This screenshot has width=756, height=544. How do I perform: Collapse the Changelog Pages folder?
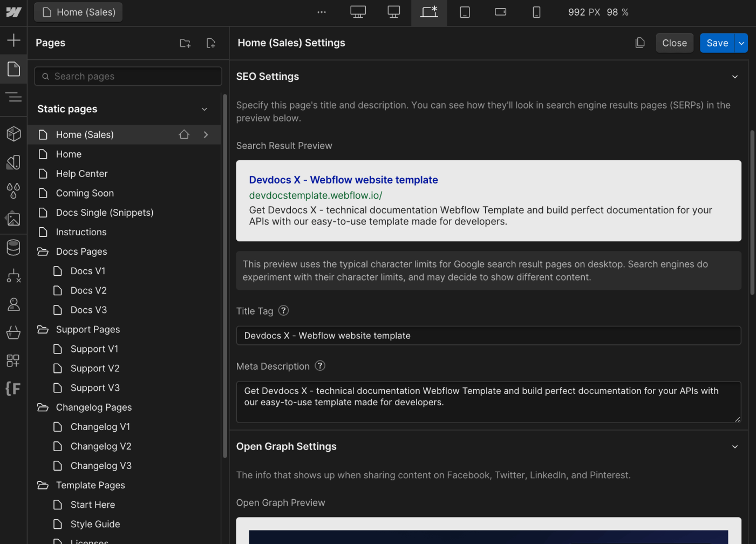click(x=43, y=407)
